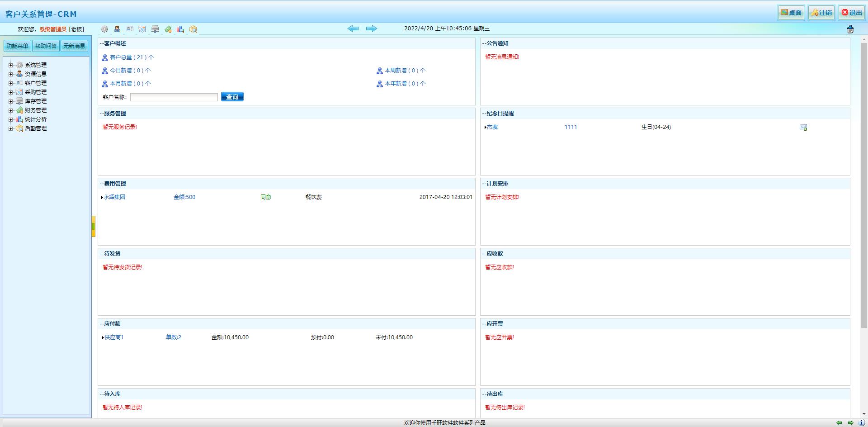
Task: Click the 暂无消息通知! text
Action: pyautogui.click(x=502, y=57)
